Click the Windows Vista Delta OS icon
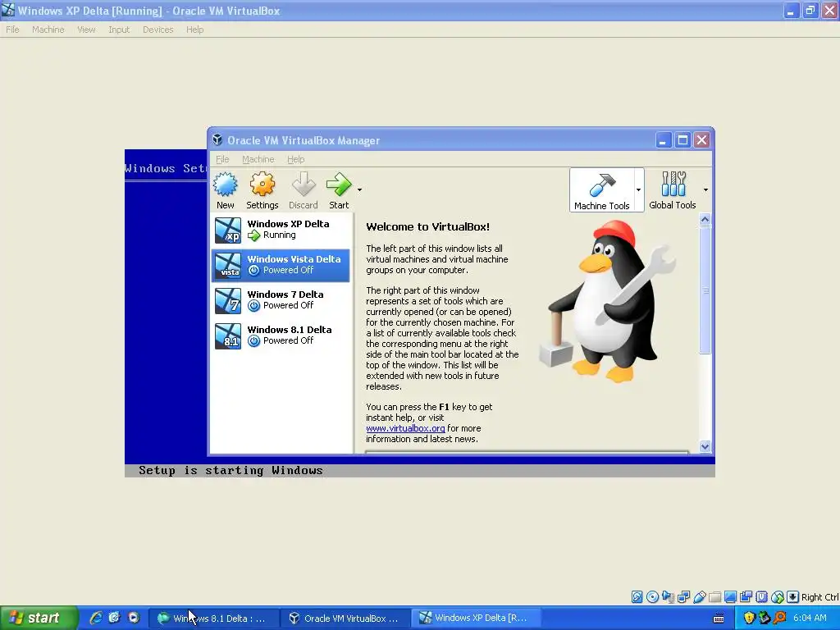The image size is (840, 630). click(228, 265)
